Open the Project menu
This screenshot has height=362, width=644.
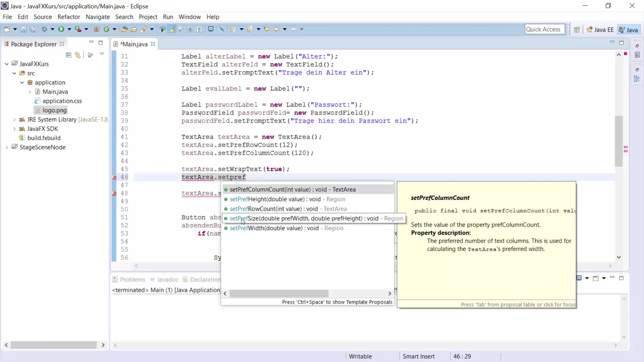tap(148, 17)
